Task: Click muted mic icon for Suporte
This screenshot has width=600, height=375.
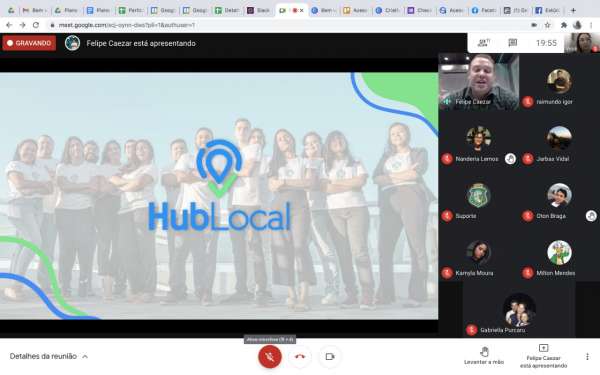Action: tap(447, 216)
